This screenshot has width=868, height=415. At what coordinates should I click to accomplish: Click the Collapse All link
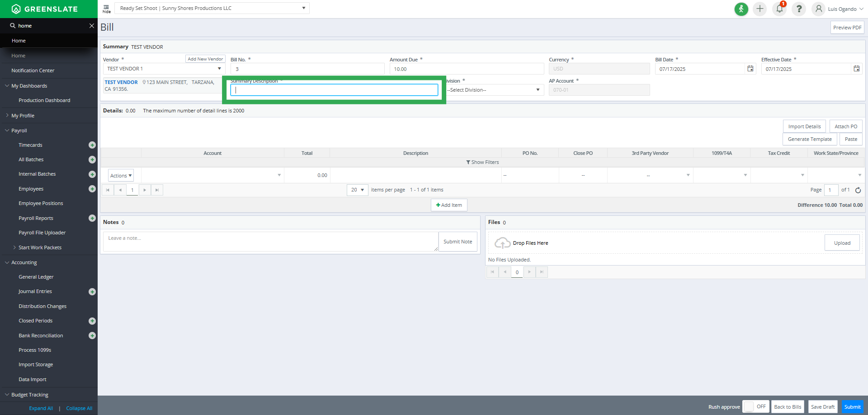point(79,408)
